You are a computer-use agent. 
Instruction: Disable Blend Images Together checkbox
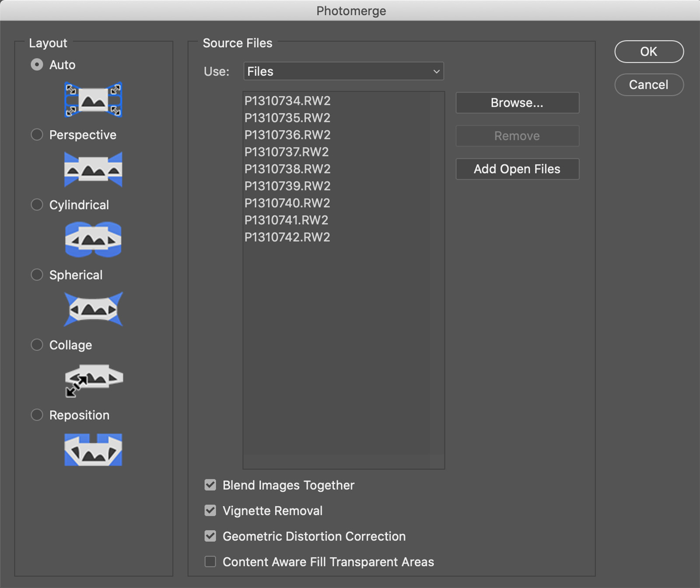pos(210,485)
